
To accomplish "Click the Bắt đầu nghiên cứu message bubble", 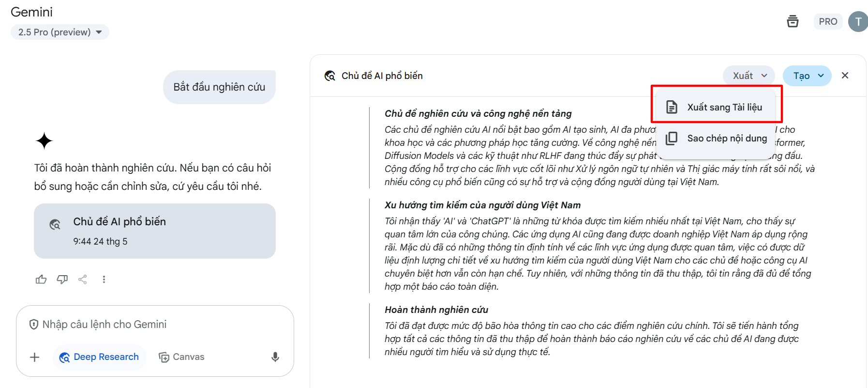I will 219,87.
